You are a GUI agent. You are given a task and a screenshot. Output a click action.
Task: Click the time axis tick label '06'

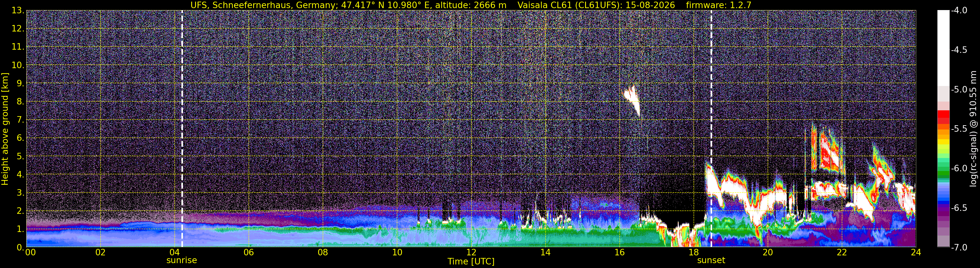(248, 252)
